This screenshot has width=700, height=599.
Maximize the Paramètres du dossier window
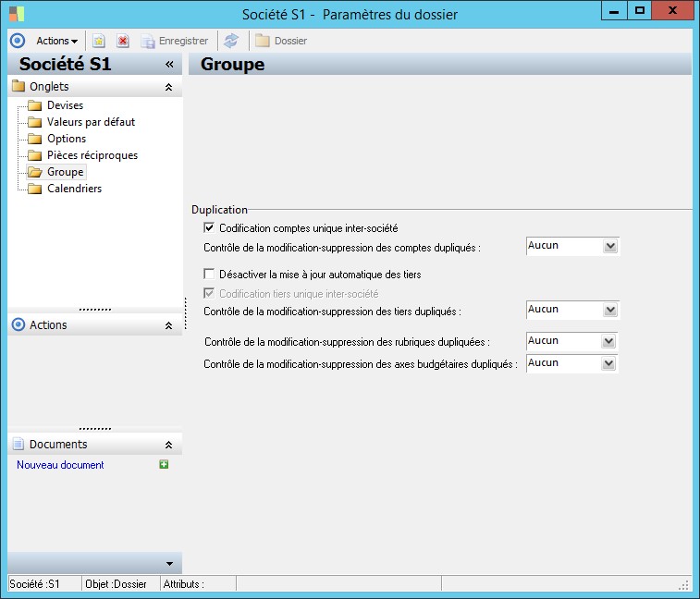pos(640,11)
